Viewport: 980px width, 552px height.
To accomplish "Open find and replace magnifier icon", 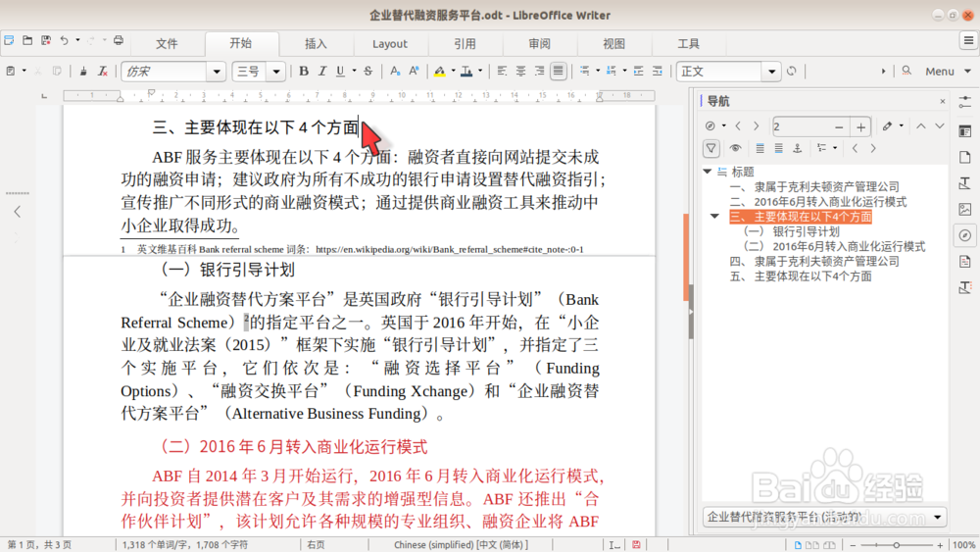I will click(906, 72).
